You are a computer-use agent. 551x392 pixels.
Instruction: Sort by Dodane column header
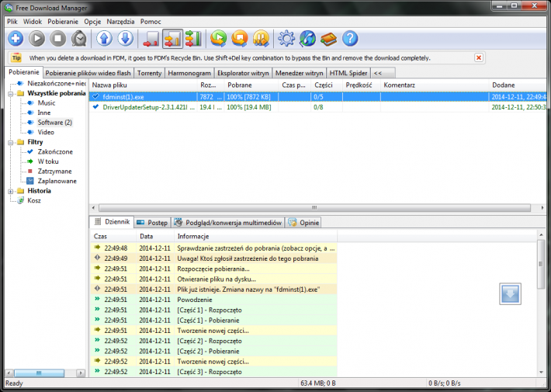[518, 85]
